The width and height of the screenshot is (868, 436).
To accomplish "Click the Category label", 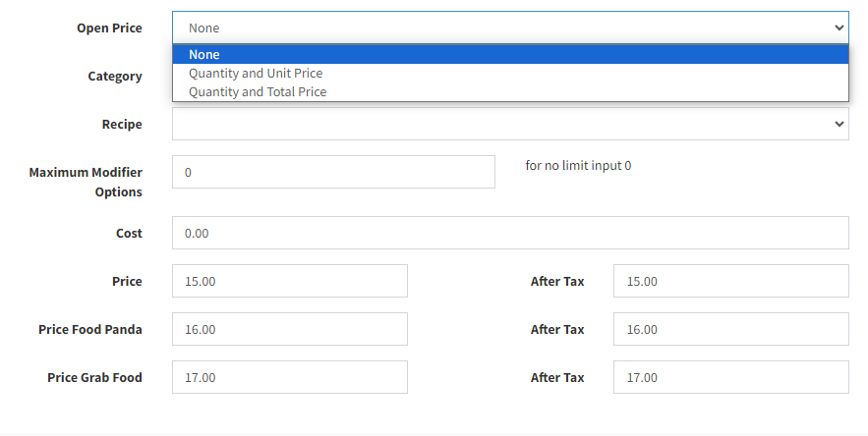I will click(x=115, y=77).
